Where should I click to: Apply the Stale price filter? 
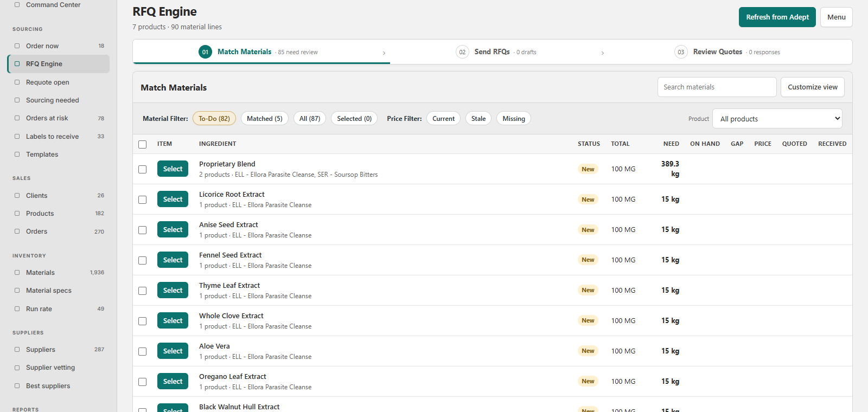pyautogui.click(x=478, y=119)
